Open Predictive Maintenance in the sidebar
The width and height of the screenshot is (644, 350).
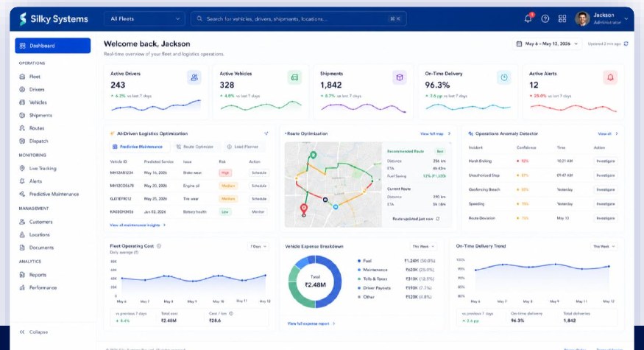click(x=54, y=194)
